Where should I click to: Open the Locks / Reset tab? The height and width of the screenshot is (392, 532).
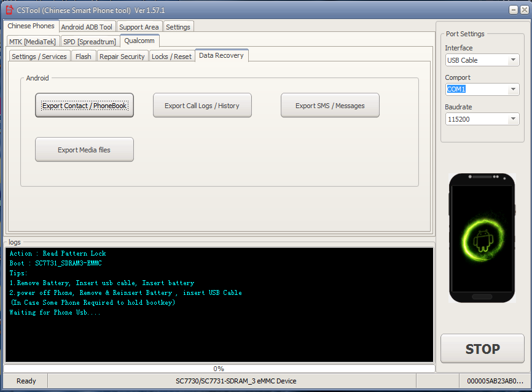(x=171, y=57)
